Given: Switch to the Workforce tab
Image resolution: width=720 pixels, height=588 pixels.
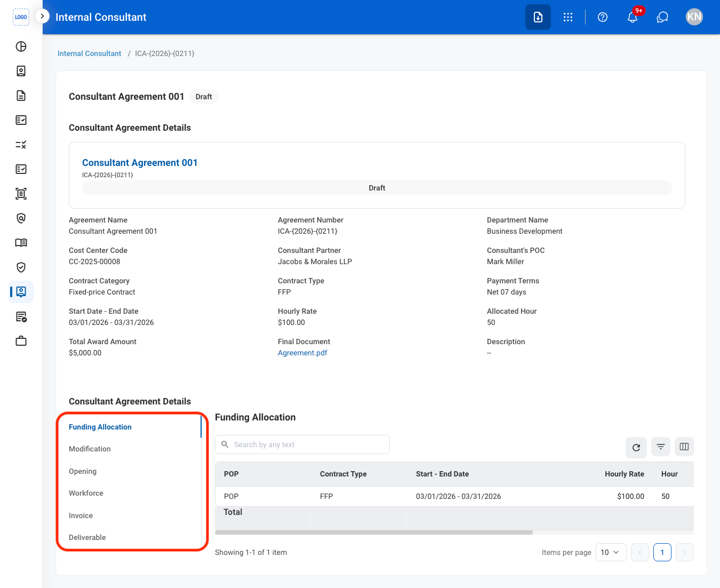Looking at the screenshot, I should click(86, 493).
